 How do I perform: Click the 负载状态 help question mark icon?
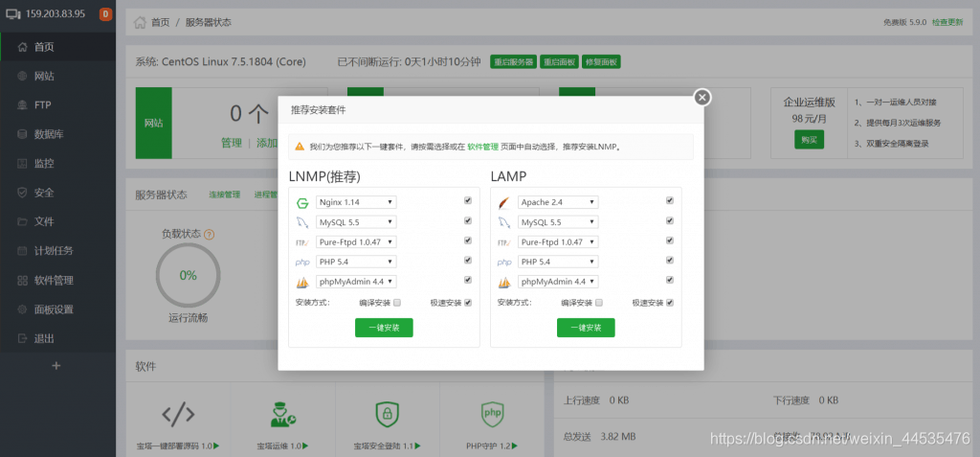pos(210,235)
